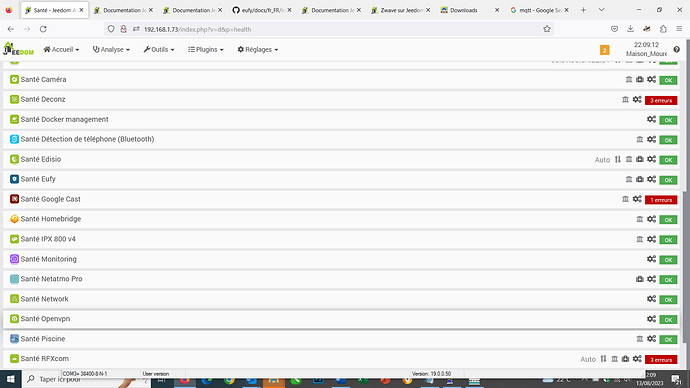Open gears icon for Santé Monitoring
The width and height of the screenshot is (690, 388).
[x=651, y=259]
